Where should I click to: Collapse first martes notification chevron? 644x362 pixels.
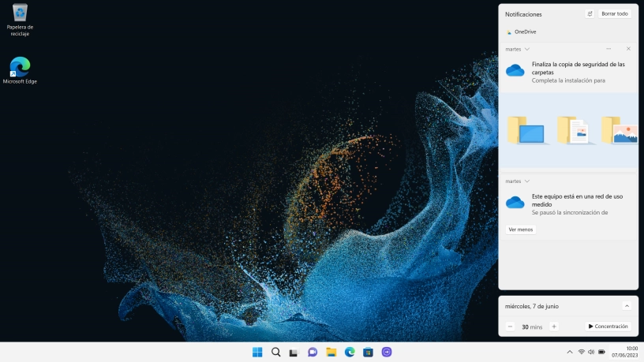click(527, 49)
